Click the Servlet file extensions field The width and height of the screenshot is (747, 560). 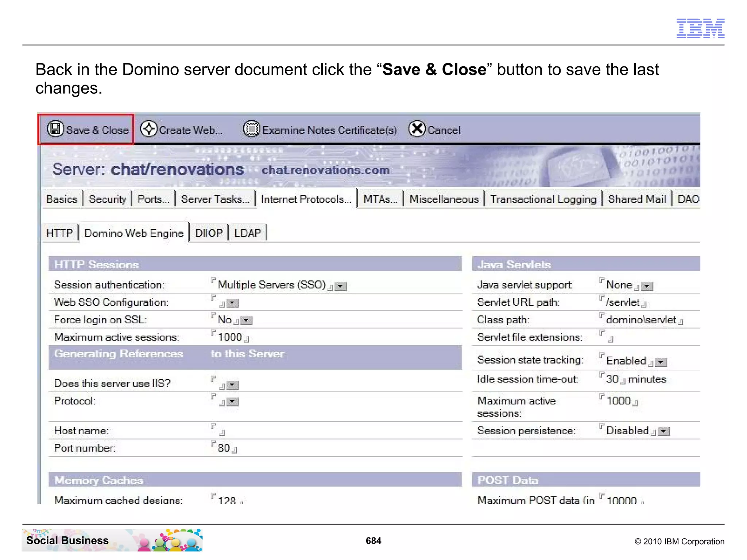pyautogui.click(x=607, y=337)
